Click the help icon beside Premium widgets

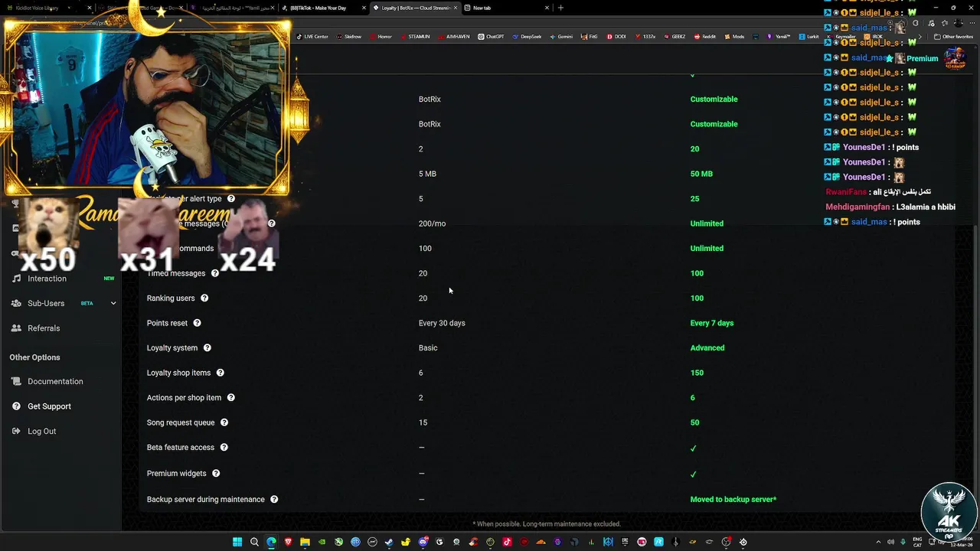pos(216,473)
